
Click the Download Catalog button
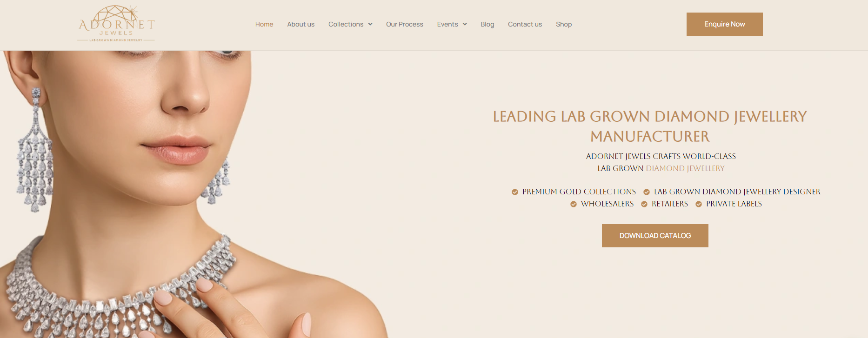[x=655, y=236]
